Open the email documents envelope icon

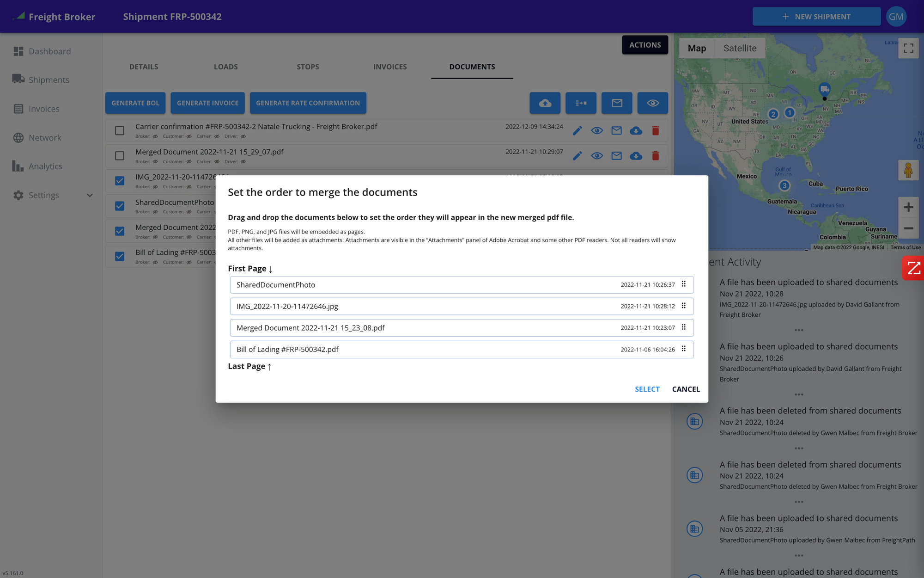pyautogui.click(x=617, y=103)
